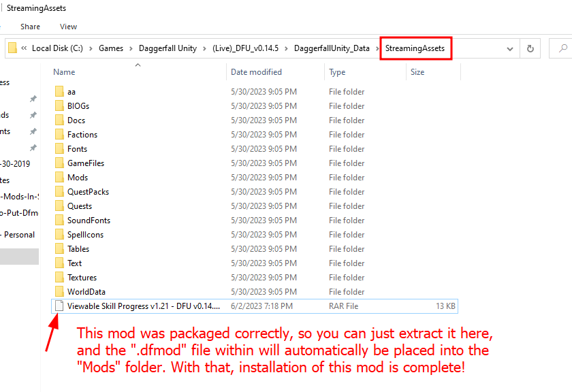This screenshot has height=392, width=572.
Task: Open the aa folder icon
Action: click(59, 91)
